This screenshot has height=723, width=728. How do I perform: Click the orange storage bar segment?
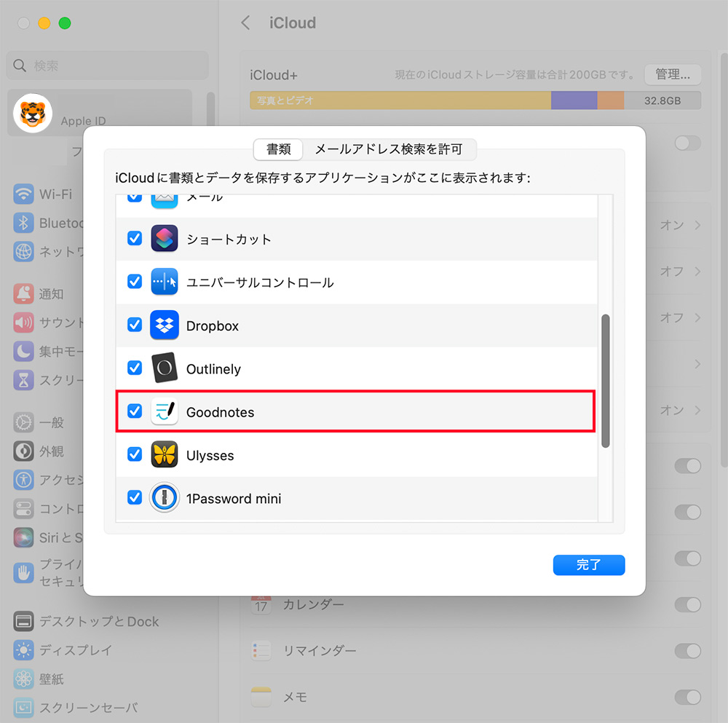611,100
